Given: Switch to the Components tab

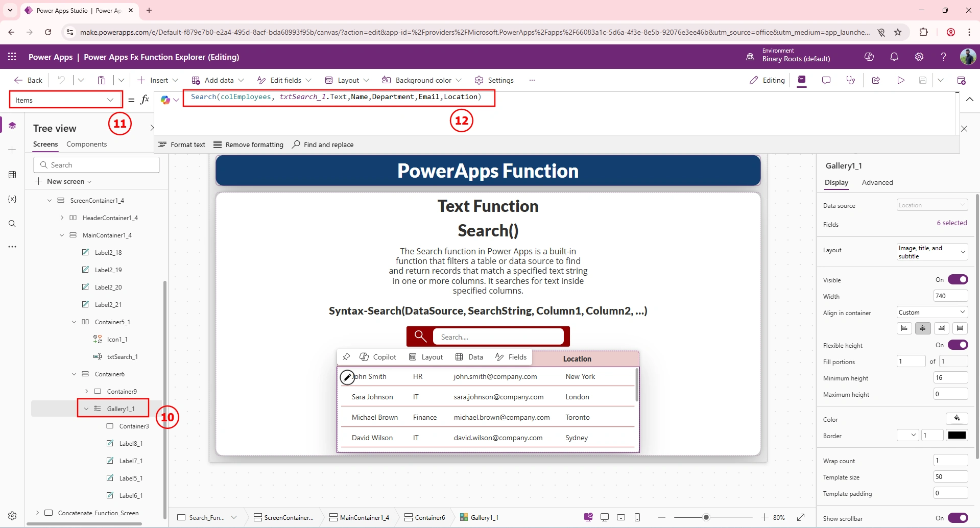Looking at the screenshot, I should click(x=87, y=145).
